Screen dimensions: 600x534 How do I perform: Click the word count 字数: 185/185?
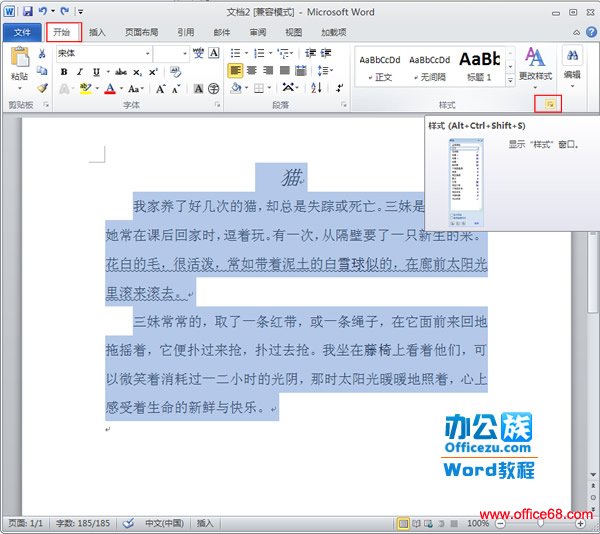(x=83, y=523)
